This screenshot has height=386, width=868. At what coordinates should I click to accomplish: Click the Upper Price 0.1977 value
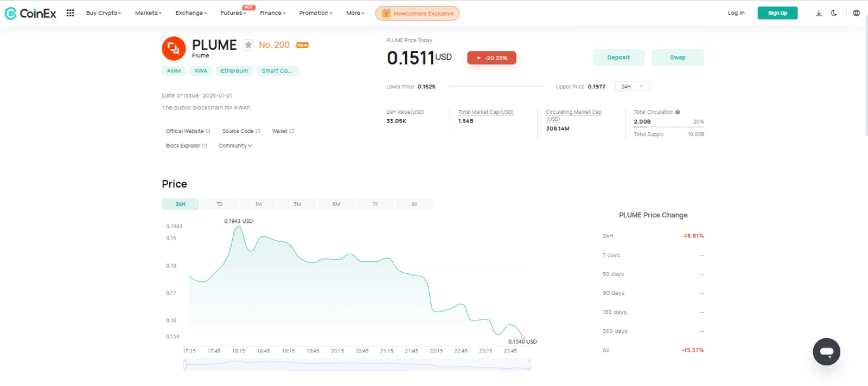click(x=596, y=87)
